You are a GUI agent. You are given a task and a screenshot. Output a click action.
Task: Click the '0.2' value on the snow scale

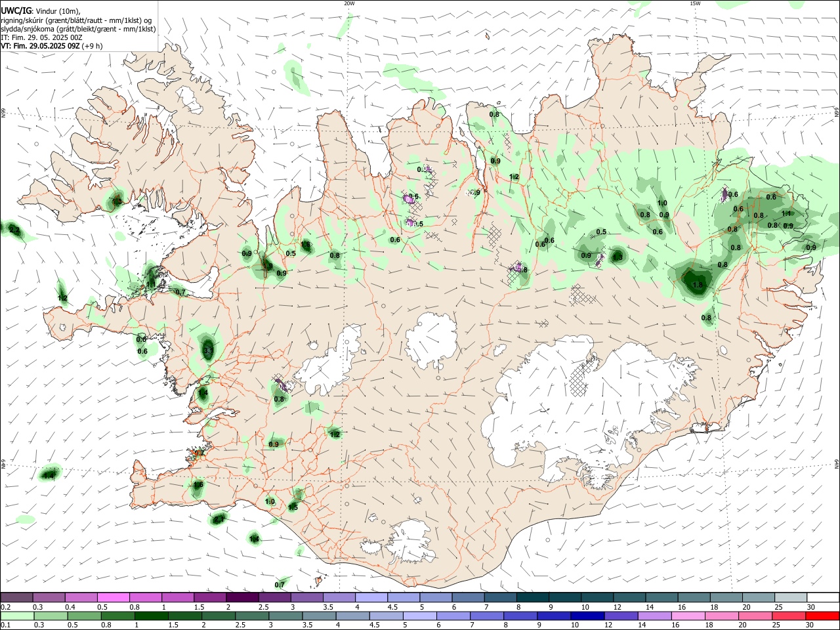(5, 607)
